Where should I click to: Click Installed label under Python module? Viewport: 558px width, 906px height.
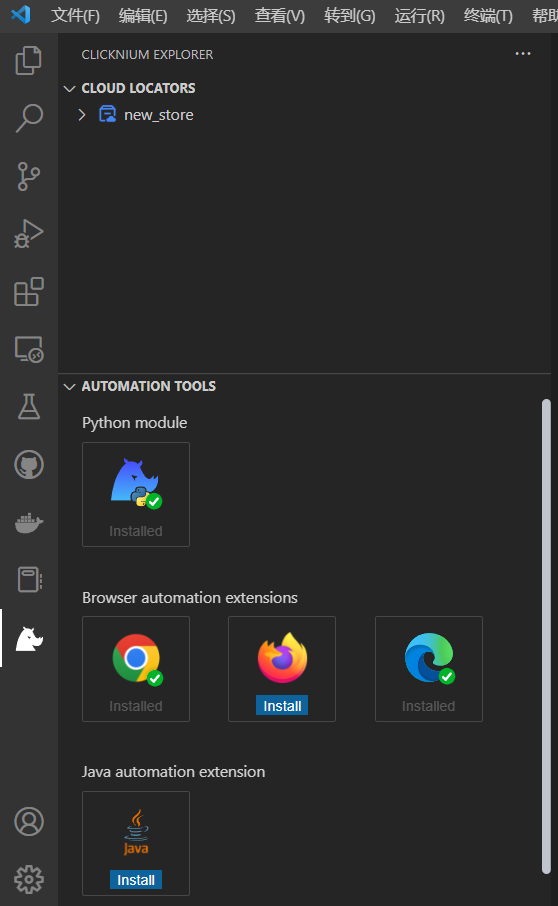pyautogui.click(x=136, y=531)
